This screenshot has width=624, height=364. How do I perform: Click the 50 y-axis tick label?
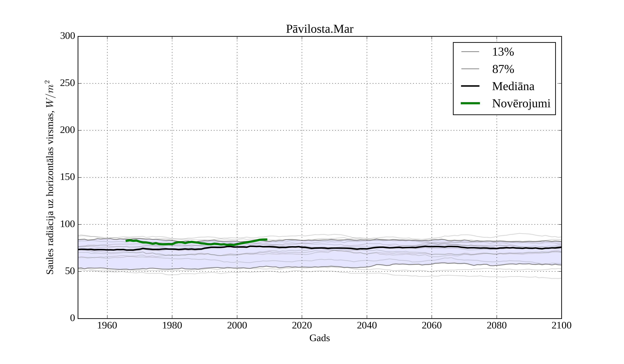point(70,271)
